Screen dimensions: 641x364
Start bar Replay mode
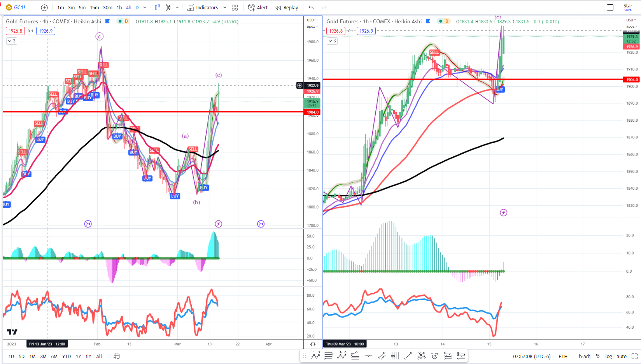[x=287, y=7]
